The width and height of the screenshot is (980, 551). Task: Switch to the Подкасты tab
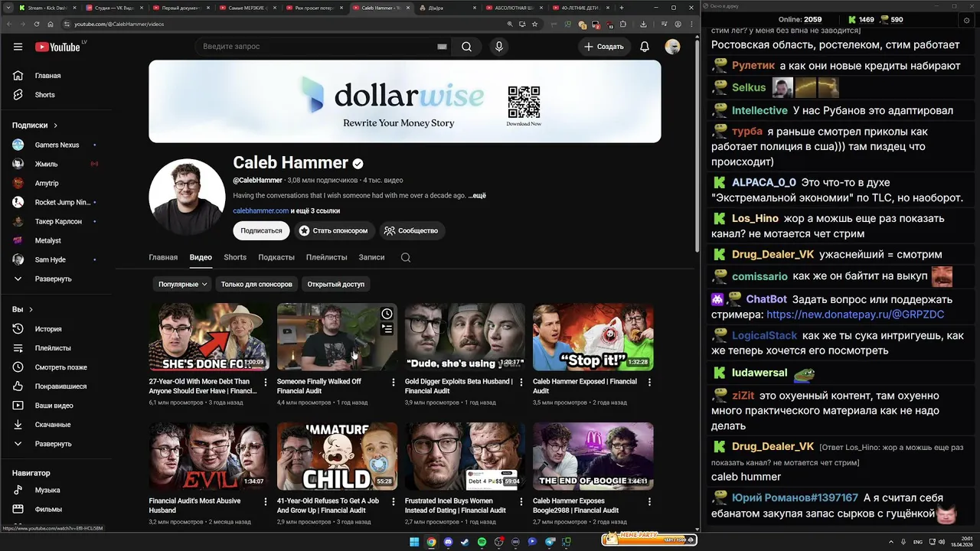click(x=276, y=257)
